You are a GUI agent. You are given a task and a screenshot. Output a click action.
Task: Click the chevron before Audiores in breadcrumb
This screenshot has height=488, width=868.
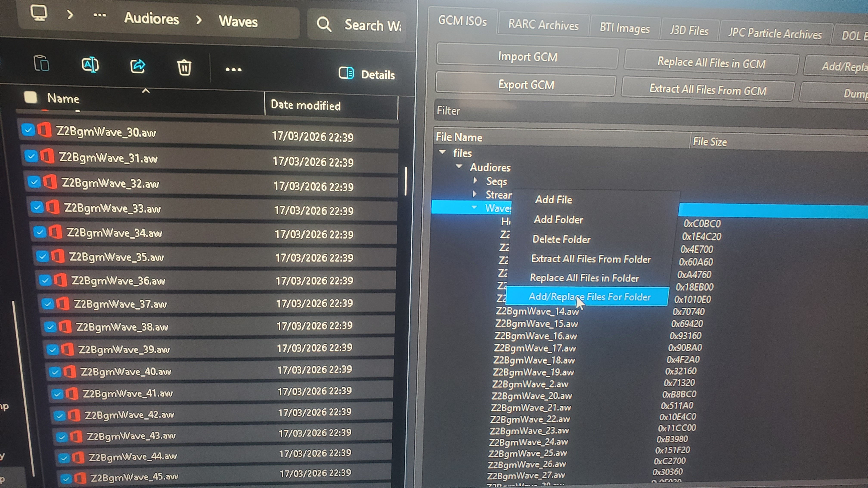[x=70, y=15]
